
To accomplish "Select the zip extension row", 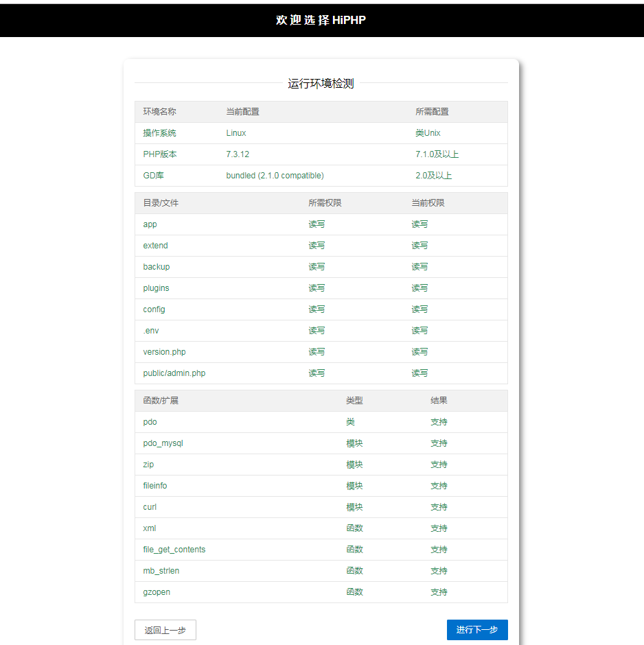I will click(321, 465).
